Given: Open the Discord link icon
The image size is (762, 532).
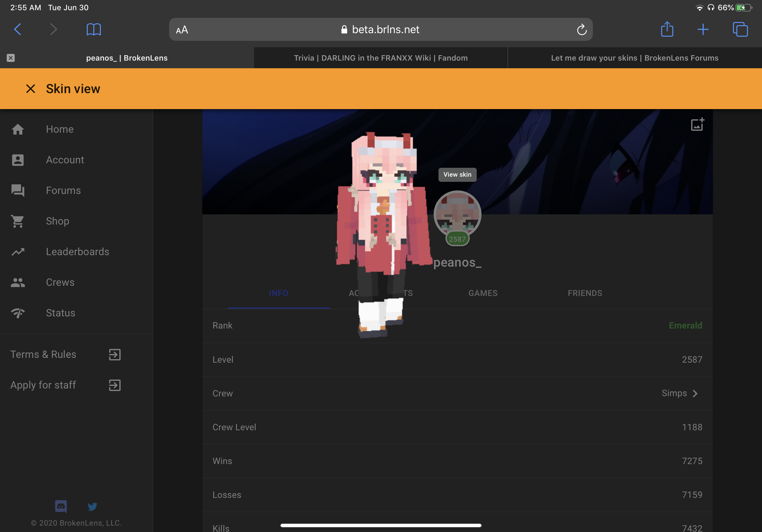Looking at the screenshot, I should [x=61, y=506].
